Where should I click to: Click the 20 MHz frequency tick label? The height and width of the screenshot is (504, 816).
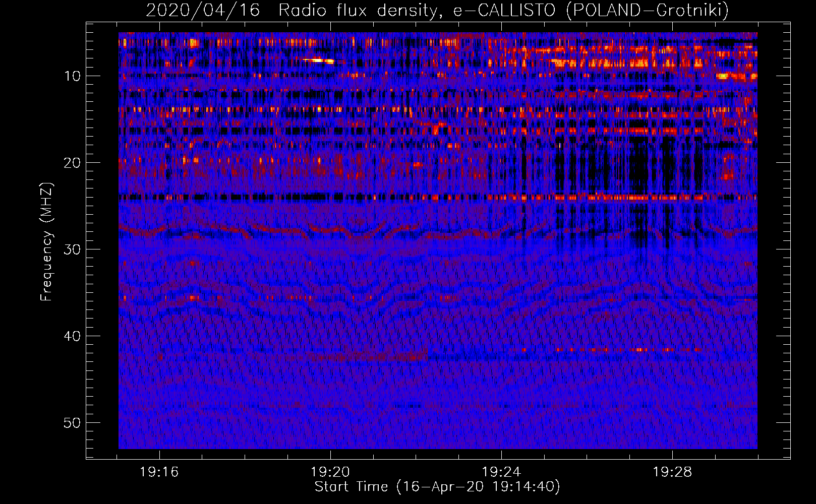tap(73, 163)
